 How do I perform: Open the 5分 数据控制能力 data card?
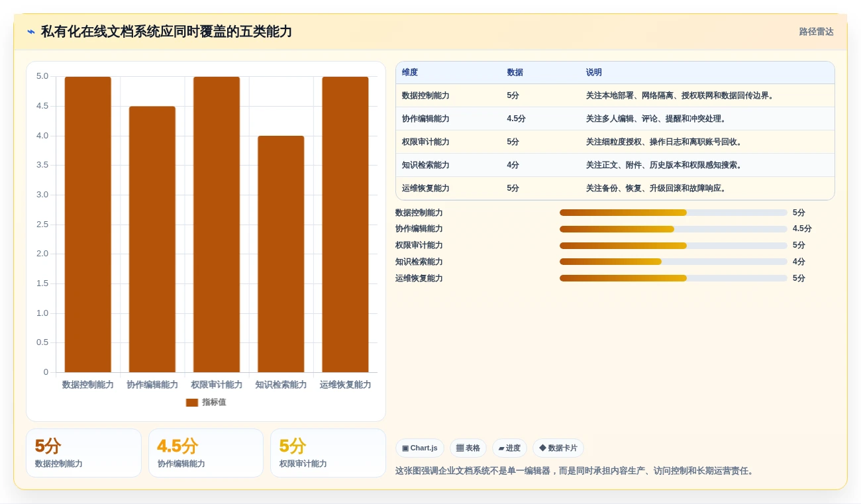83,453
